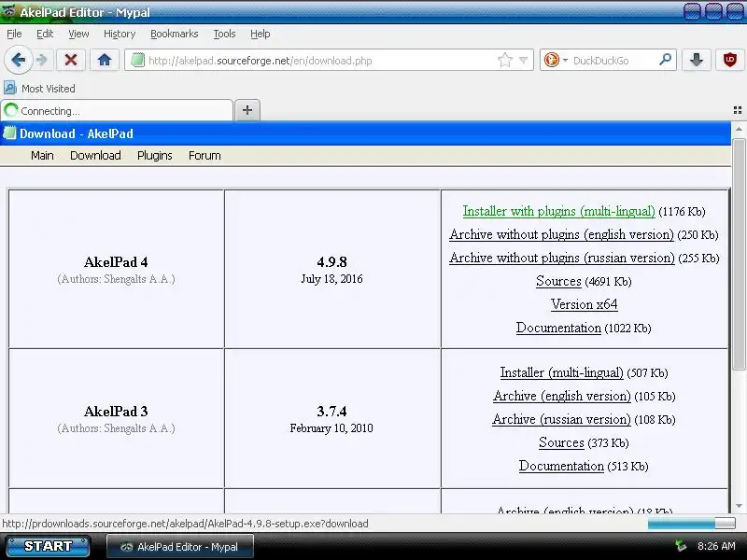Download Archive without plugins (english version)
The image size is (747, 560).
[561, 234]
